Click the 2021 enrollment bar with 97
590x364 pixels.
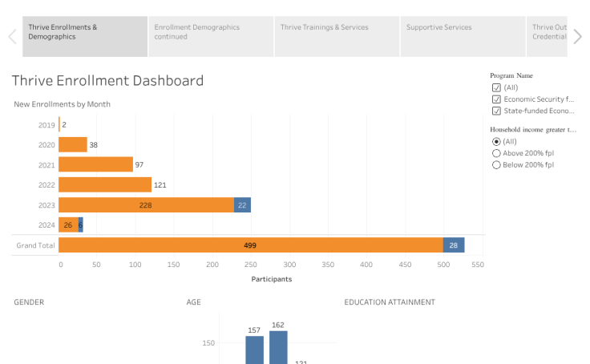coord(95,164)
